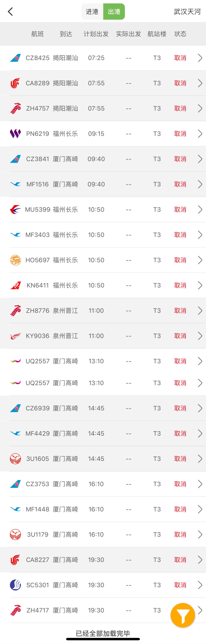The width and height of the screenshot is (206, 644).
Task: Tap China Southern logo for CZ8425
Action: (x=15, y=58)
